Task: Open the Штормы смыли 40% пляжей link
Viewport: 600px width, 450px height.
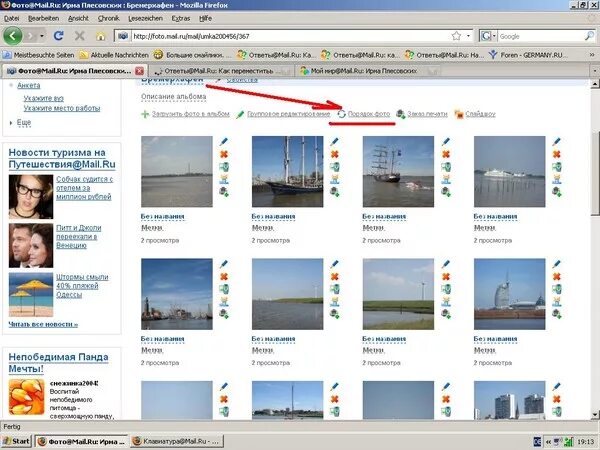Action: pos(82,286)
